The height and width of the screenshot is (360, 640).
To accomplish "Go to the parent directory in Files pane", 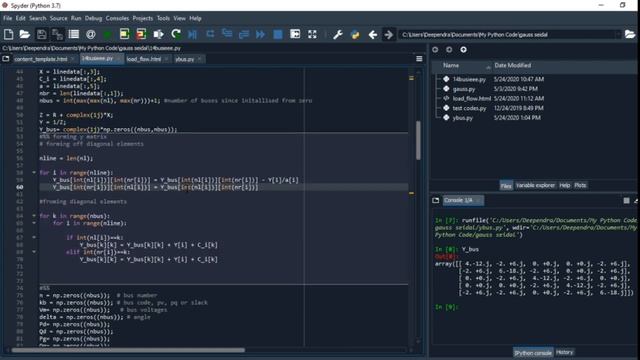I will 463,49.
